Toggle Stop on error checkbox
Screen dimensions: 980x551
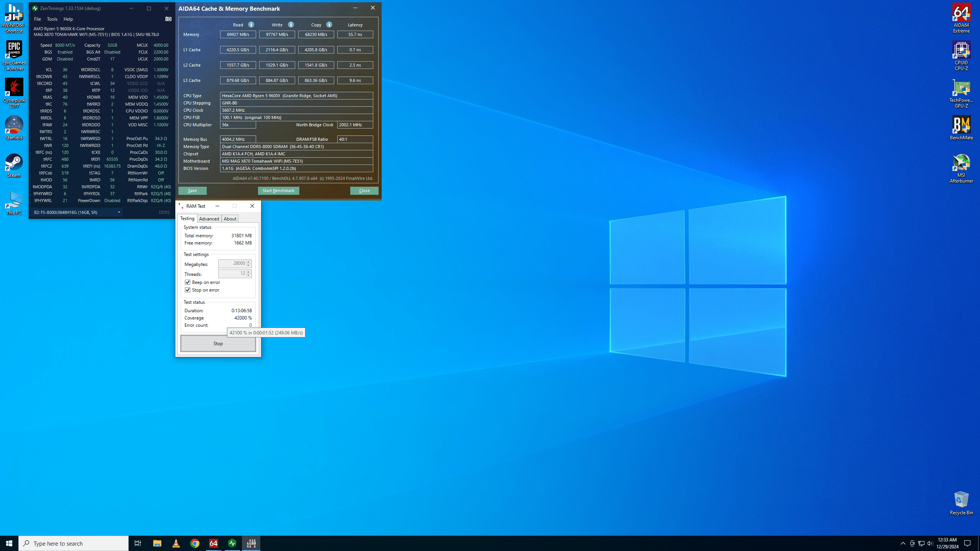pos(188,290)
